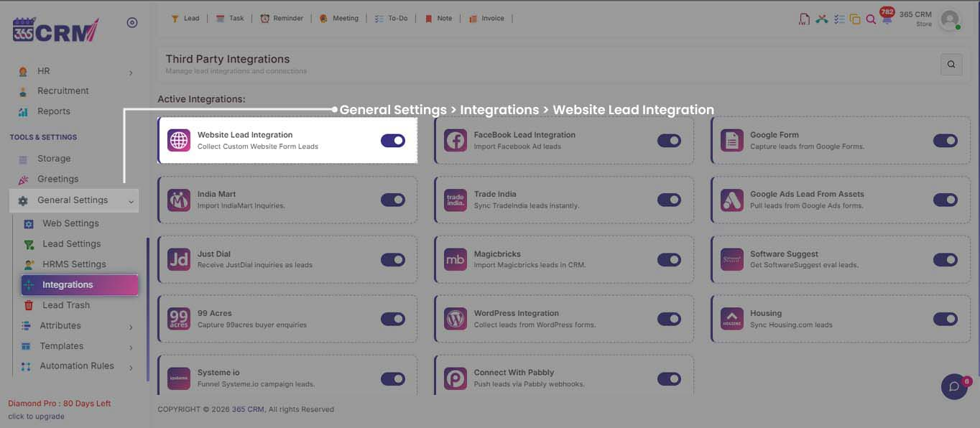The height and width of the screenshot is (428, 980).
Task: Toggle FaceBook Lead Integration switch
Action: tap(669, 141)
